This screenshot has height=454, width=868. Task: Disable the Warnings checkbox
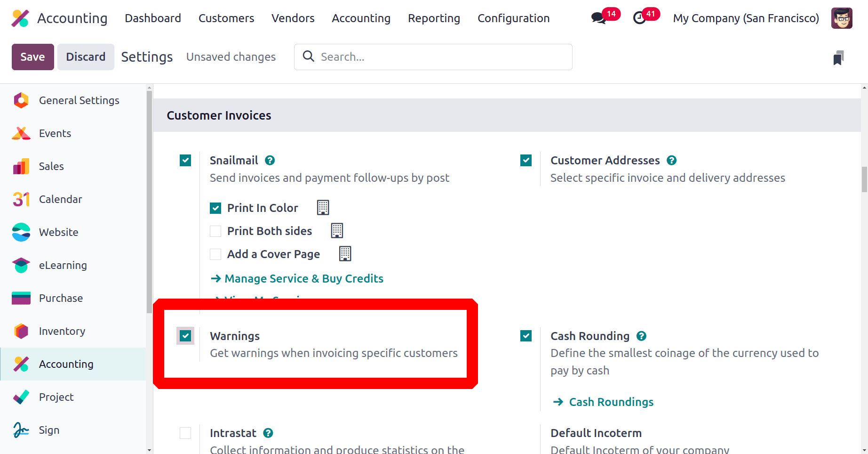pos(185,336)
